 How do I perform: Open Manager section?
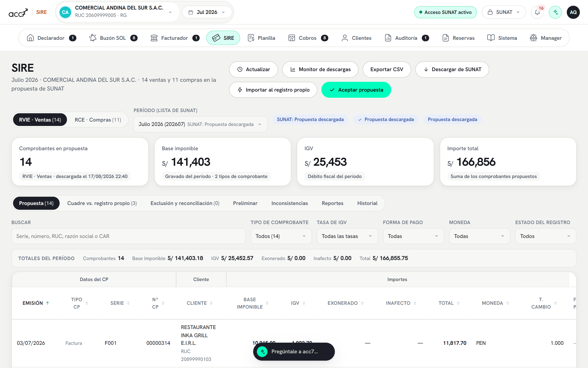coord(546,38)
